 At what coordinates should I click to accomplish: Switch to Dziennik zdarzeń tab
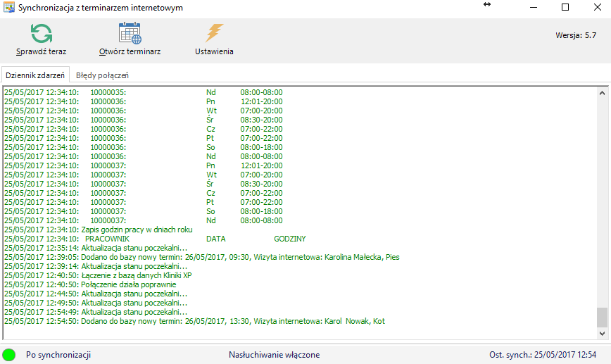click(x=35, y=75)
